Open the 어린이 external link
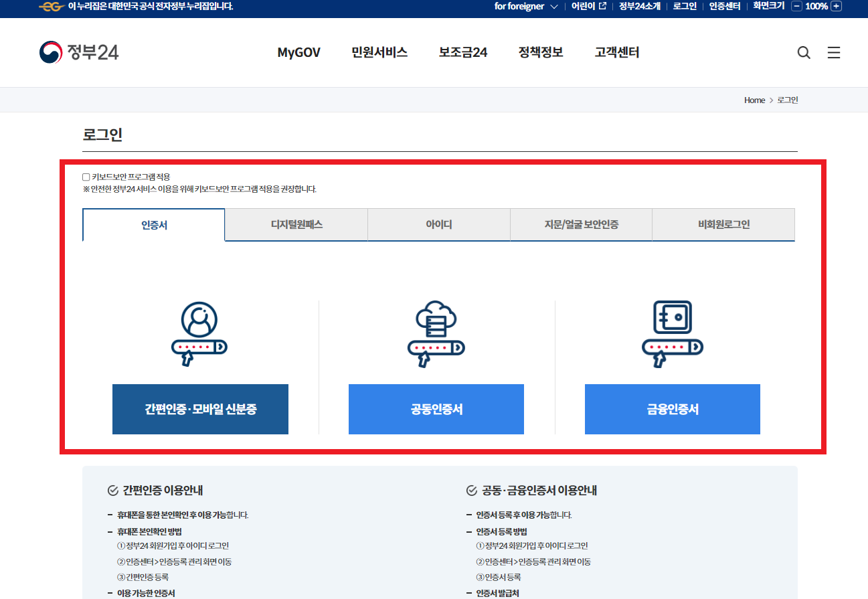Viewport: 868px width, 599px height. point(588,6)
